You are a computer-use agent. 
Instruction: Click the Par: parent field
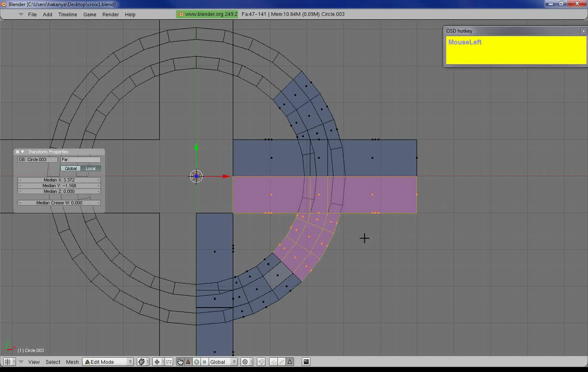tap(80, 159)
